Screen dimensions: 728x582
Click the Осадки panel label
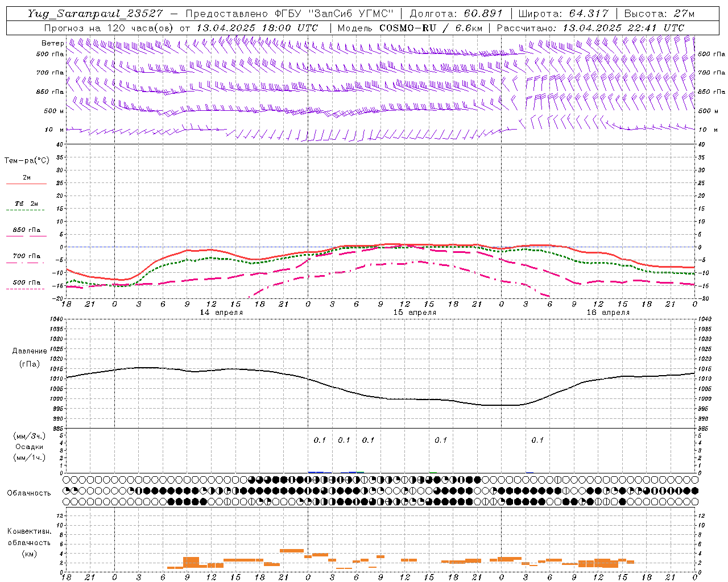click(30, 447)
